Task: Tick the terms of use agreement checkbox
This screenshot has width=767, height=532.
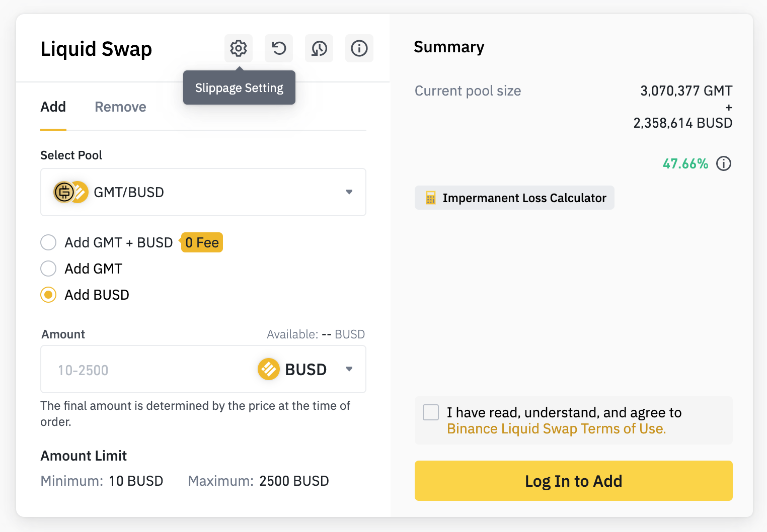Action: [431, 412]
